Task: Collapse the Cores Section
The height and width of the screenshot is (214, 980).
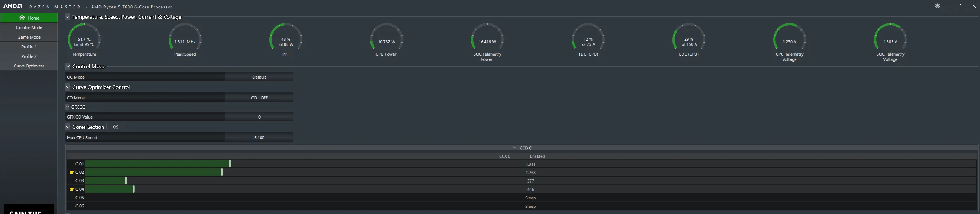Action: tap(68, 127)
